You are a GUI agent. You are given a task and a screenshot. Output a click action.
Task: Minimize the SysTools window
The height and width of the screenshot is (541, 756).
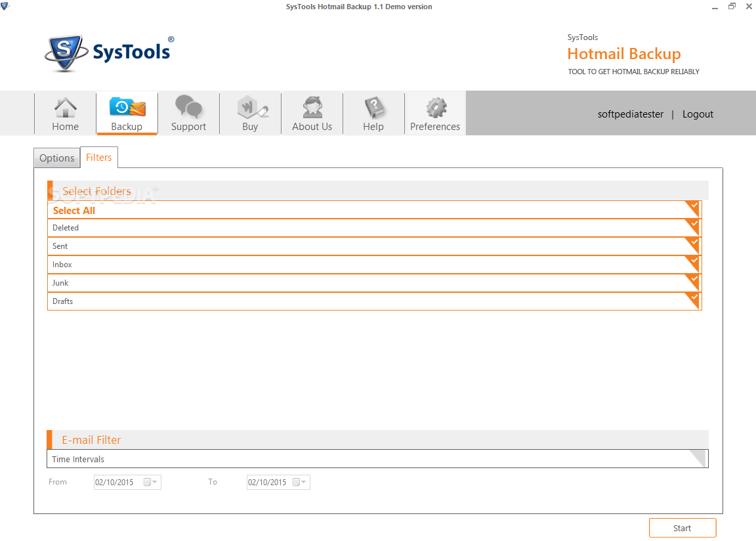(715, 7)
